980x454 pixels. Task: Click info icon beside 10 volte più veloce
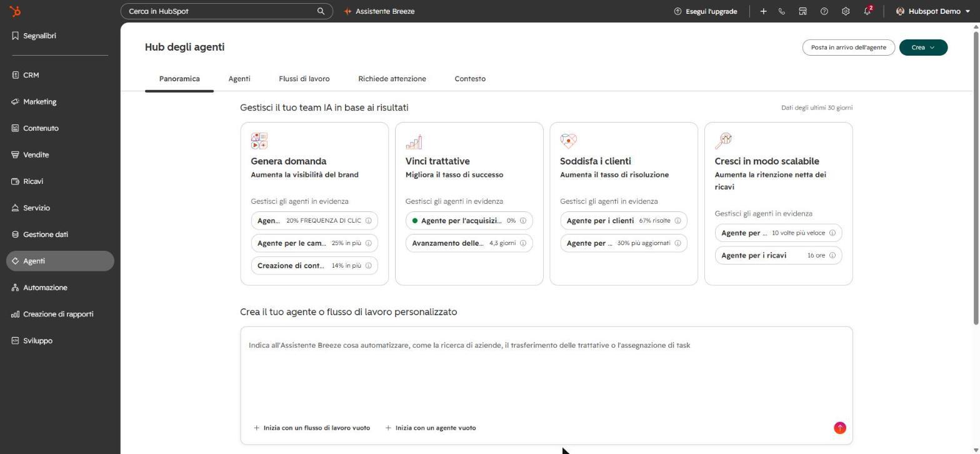832,233
